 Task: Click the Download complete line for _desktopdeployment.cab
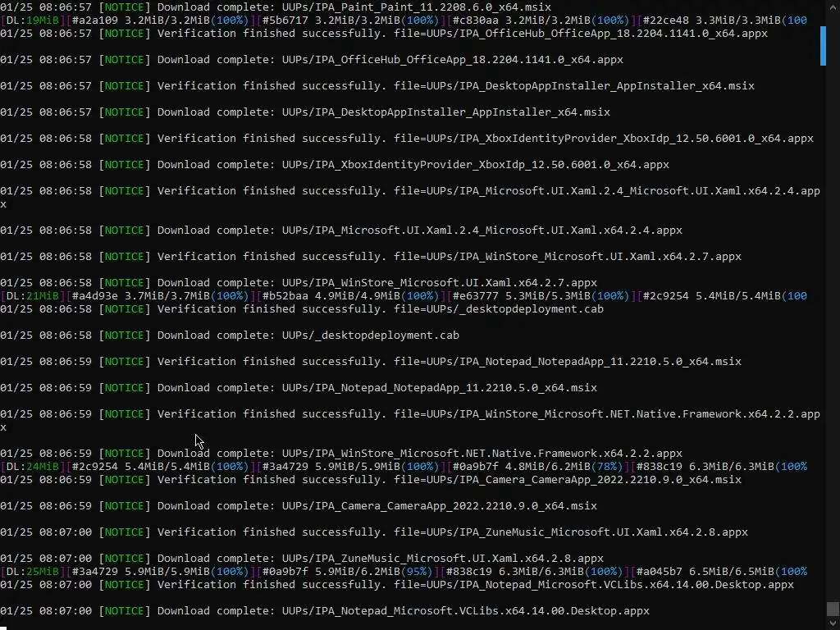tap(230, 336)
